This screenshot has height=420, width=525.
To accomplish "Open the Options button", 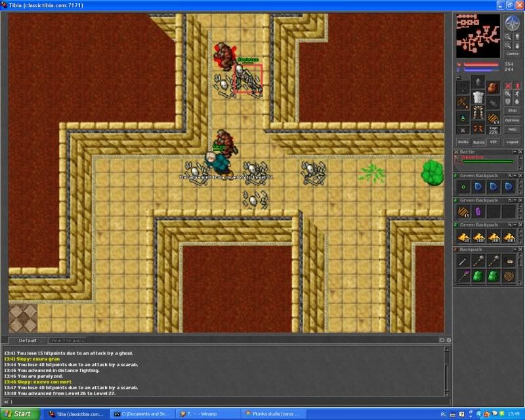I will (512, 120).
